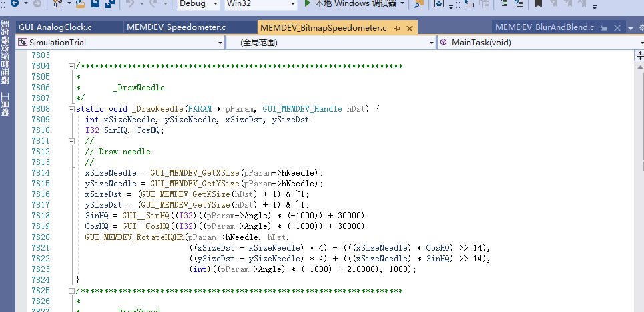Click the I32 type keyword on line 7810

coord(92,130)
